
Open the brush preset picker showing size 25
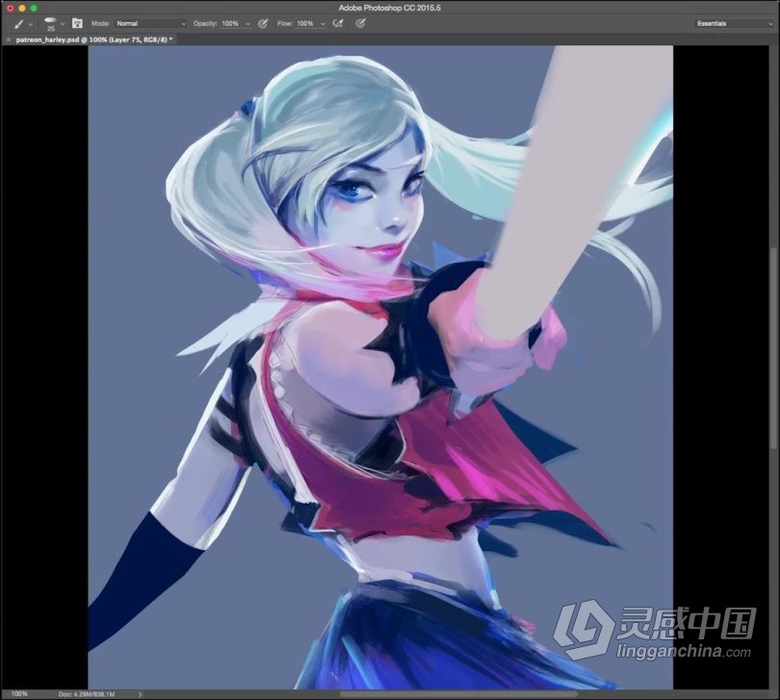tap(54, 23)
